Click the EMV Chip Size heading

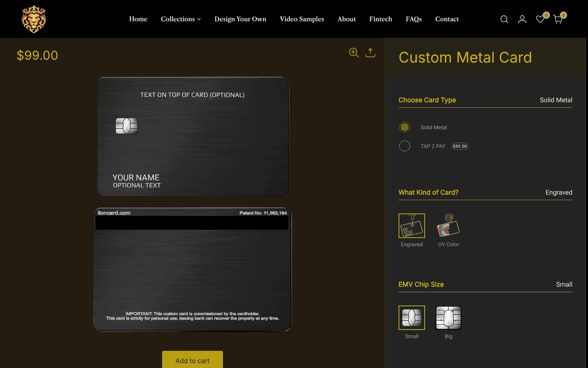421,285
